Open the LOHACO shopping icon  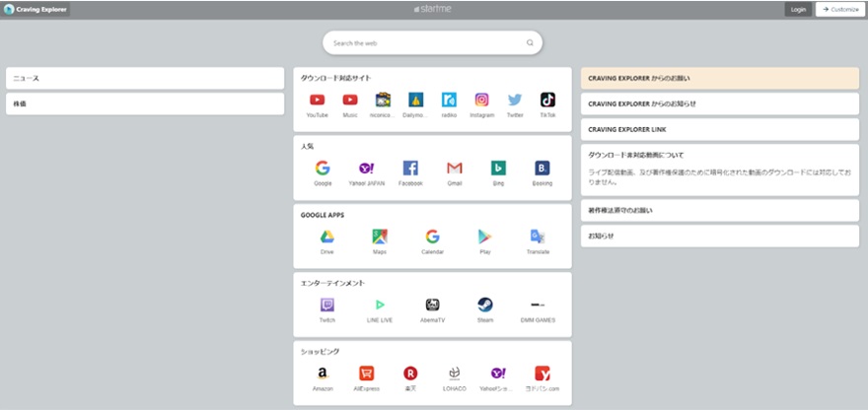pos(455,374)
